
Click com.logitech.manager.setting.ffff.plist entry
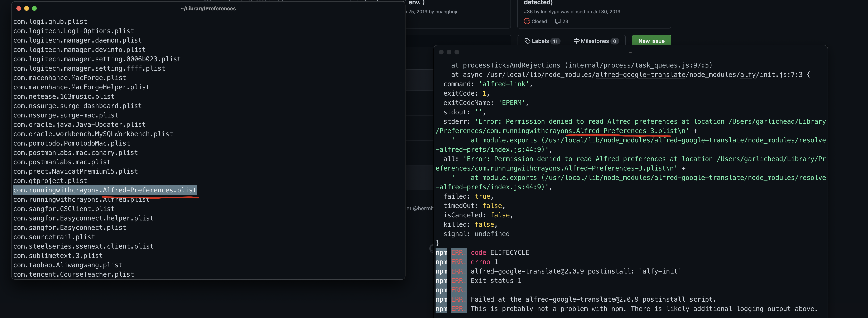click(89, 68)
